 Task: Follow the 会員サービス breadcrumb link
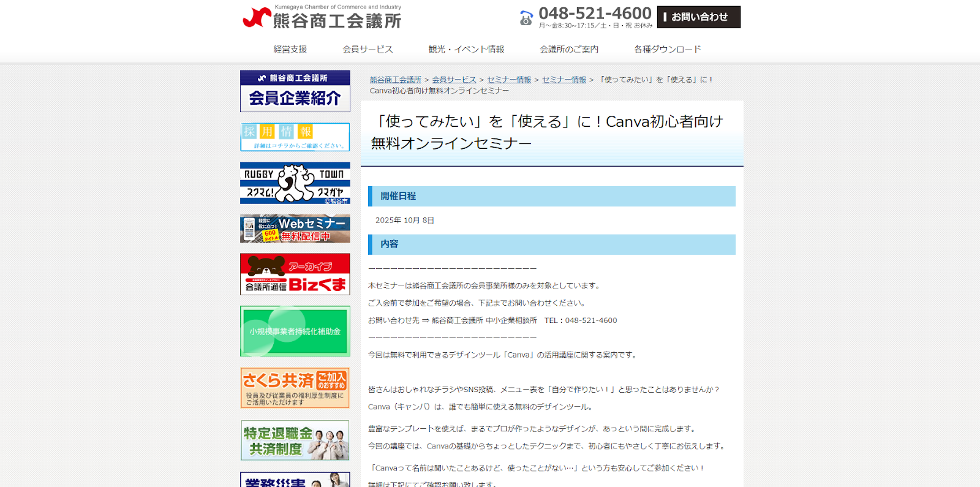click(454, 80)
